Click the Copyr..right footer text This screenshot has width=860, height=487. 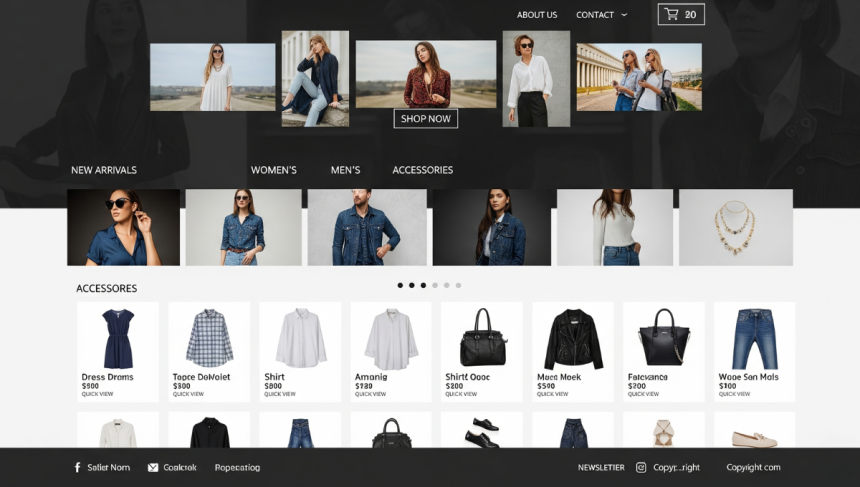[x=676, y=467]
